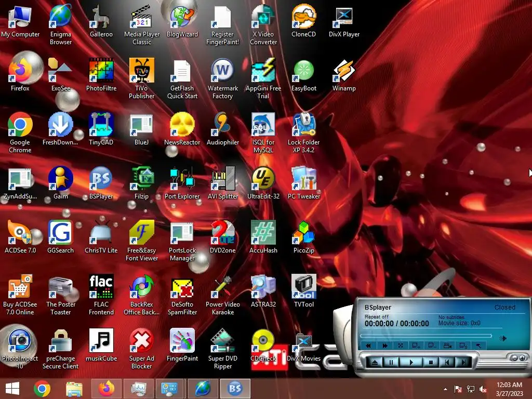
Task: Select Enigma Browser desktop icon
Action: [x=60, y=25]
